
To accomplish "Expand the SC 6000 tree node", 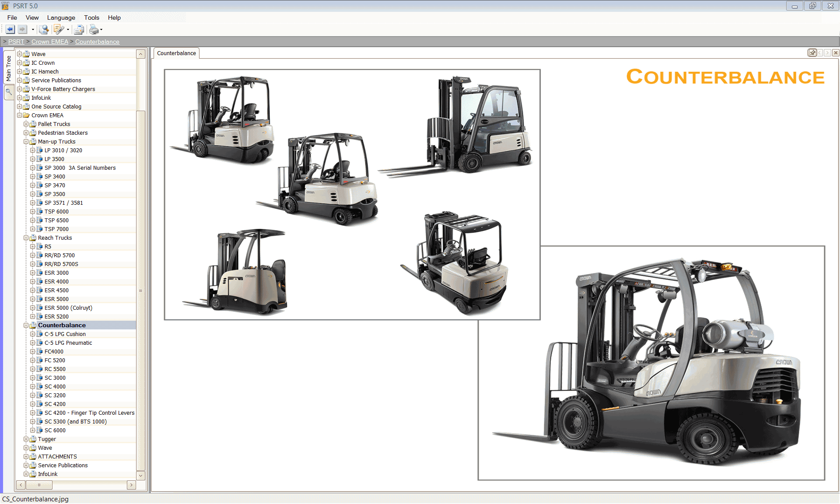I will tap(32, 430).
